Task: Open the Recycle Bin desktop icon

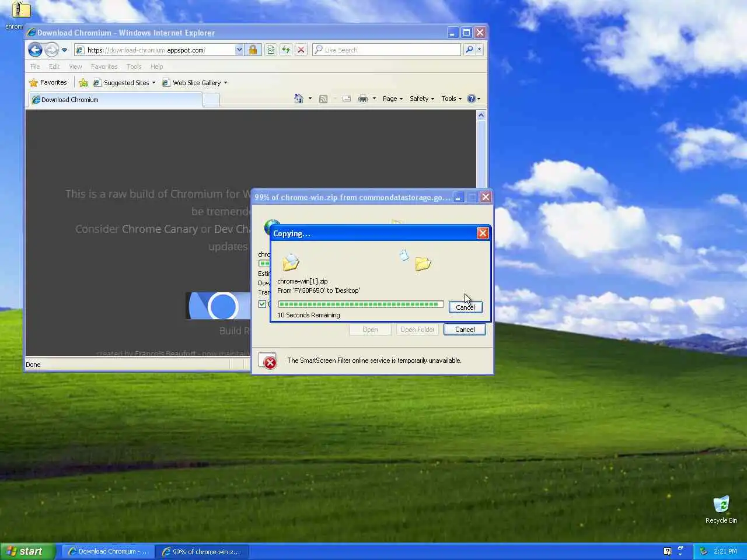Action: point(721,510)
